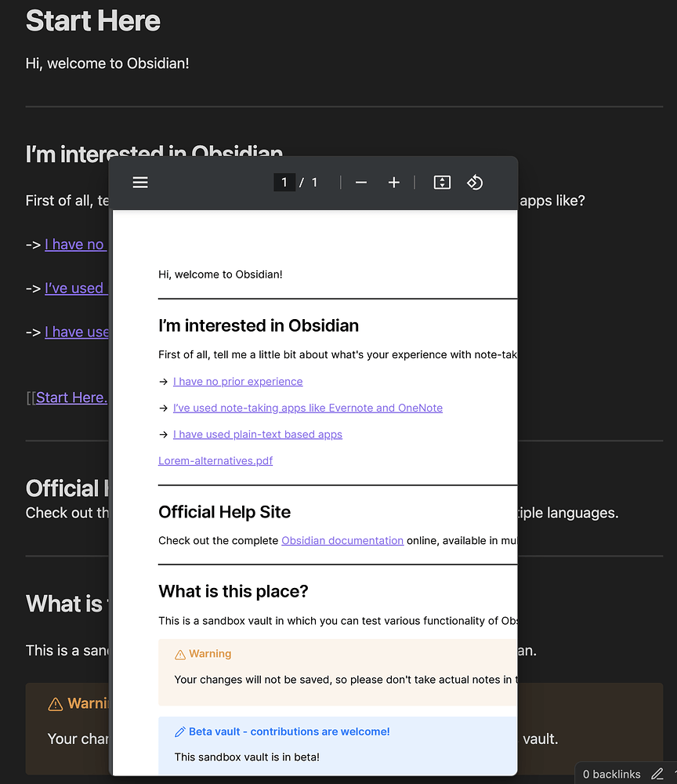
Task: Open the Evernote and OneNote experience link
Action: click(307, 408)
